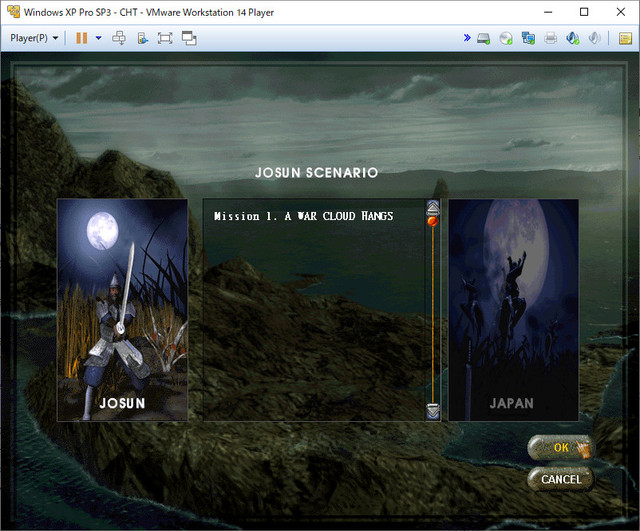Click the CANCEL button
The image size is (640, 531).
[560, 479]
